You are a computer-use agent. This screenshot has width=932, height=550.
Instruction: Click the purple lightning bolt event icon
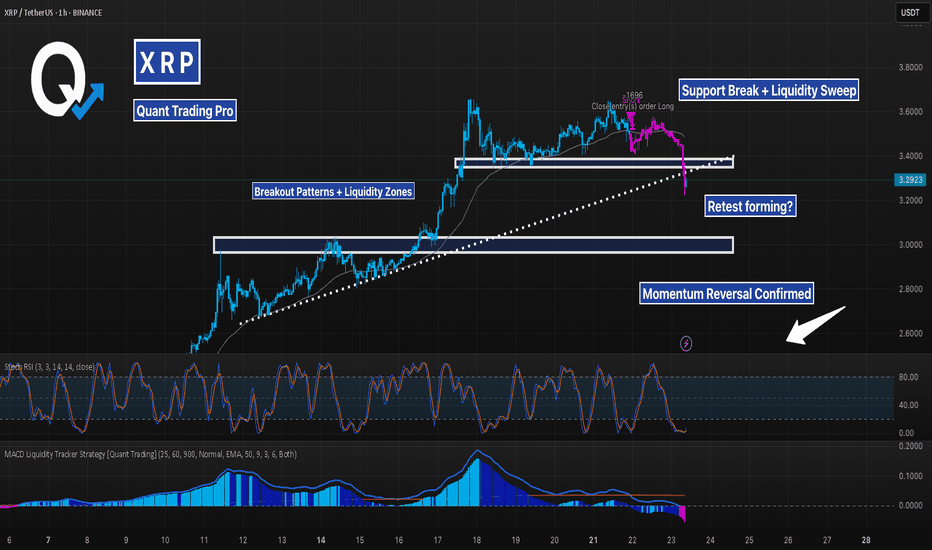pos(686,343)
